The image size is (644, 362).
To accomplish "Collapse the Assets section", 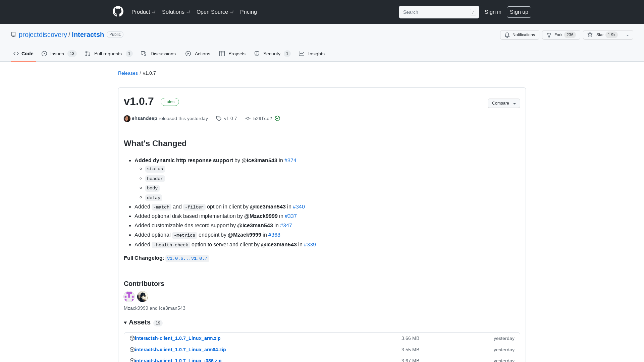I will [125, 322].
